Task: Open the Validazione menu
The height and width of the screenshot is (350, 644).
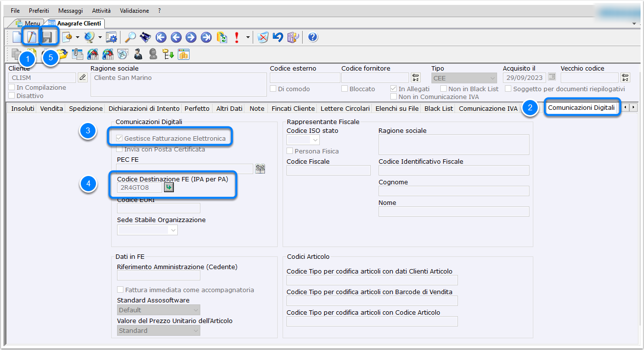Action: [x=134, y=10]
